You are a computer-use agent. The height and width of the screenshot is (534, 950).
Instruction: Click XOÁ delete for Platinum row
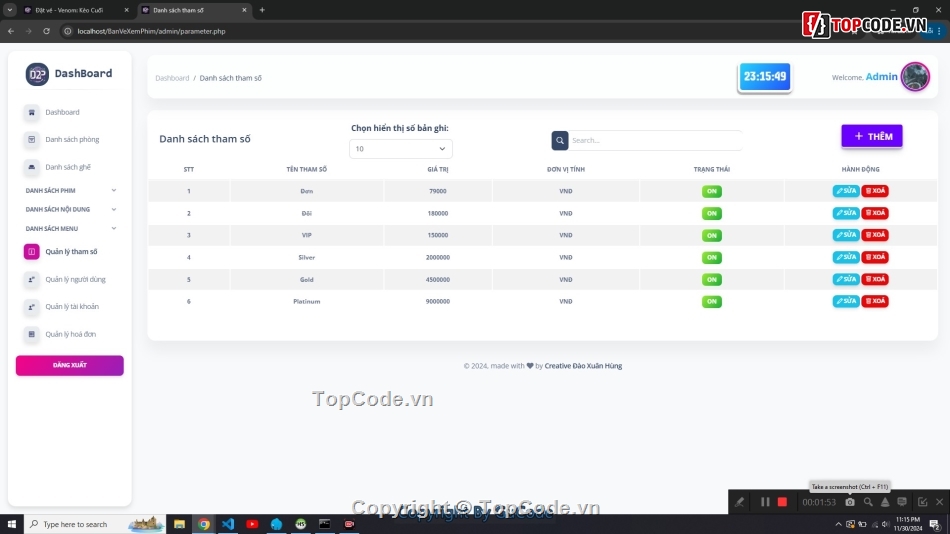875,301
